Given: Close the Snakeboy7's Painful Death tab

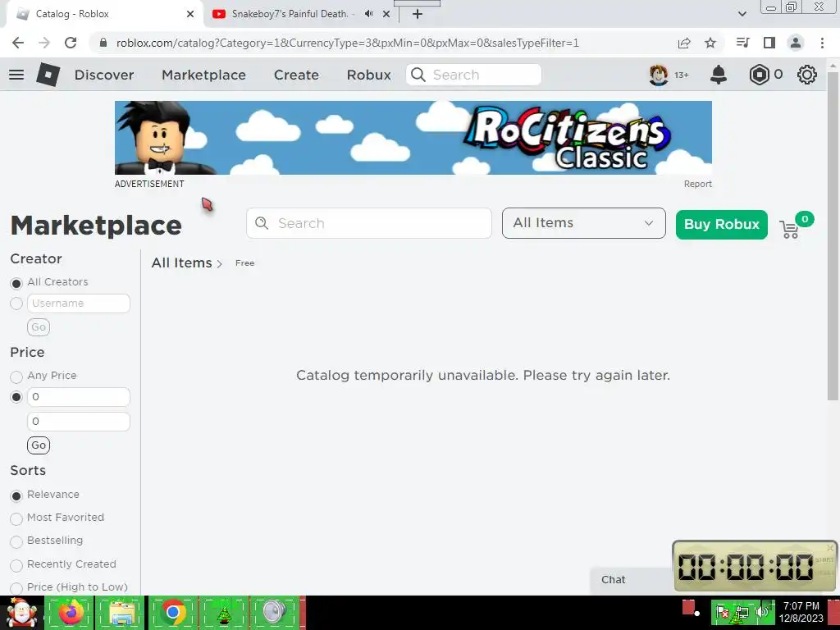Looking at the screenshot, I should pyautogui.click(x=386, y=14).
